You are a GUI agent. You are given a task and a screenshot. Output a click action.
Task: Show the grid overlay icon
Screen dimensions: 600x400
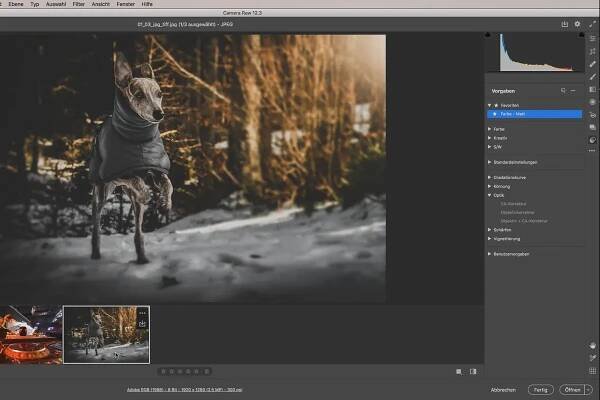click(592, 370)
